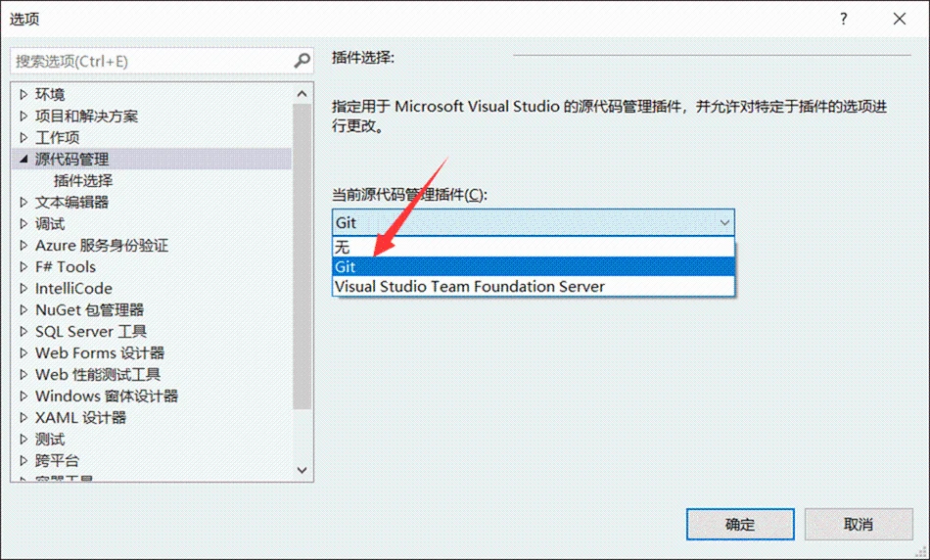The width and height of the screenshot is (930, 560).
Task: Select the 源代码管理 label
Action: [x=71, y=159]
